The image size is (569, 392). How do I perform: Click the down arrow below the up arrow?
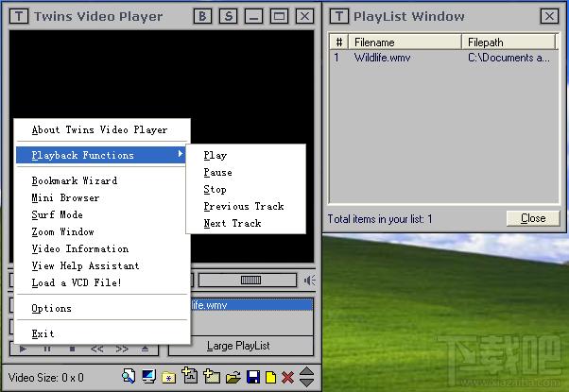pyautogui.click(x=307, y=383)
